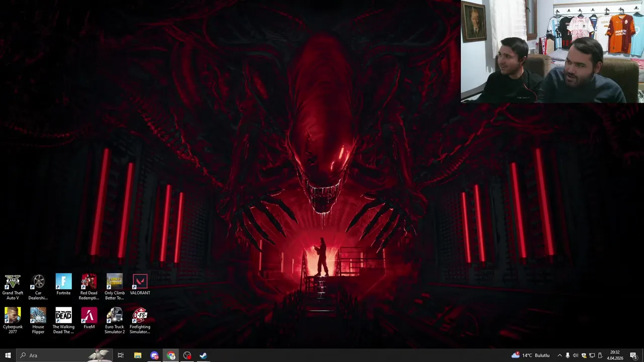Open Windows Security shield tray icon
The image size is (644, 362).
point(584,355)
